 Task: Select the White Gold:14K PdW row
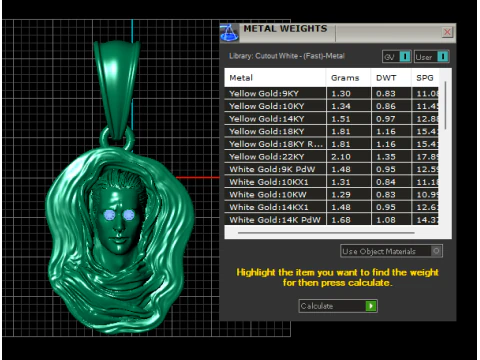(332, 220)
